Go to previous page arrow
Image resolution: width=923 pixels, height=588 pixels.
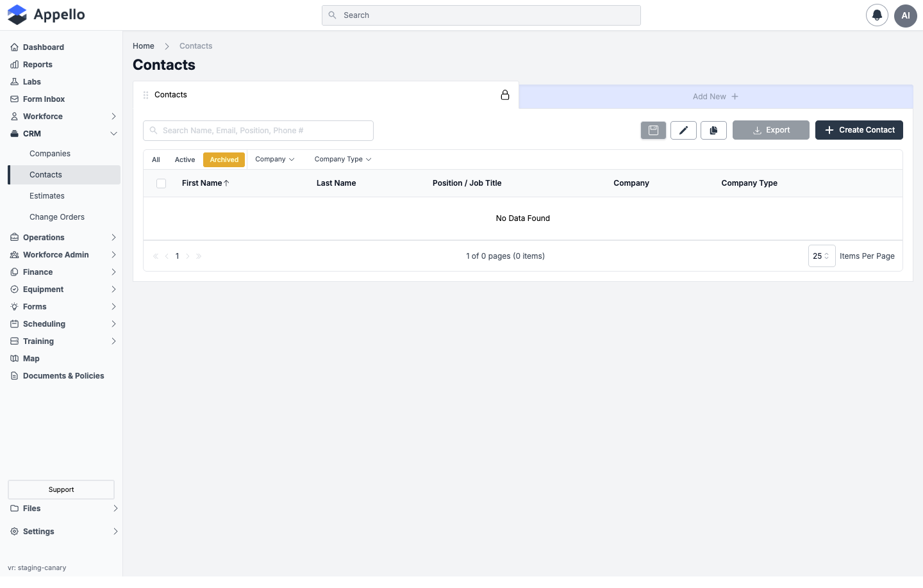(x=167, y=256)
